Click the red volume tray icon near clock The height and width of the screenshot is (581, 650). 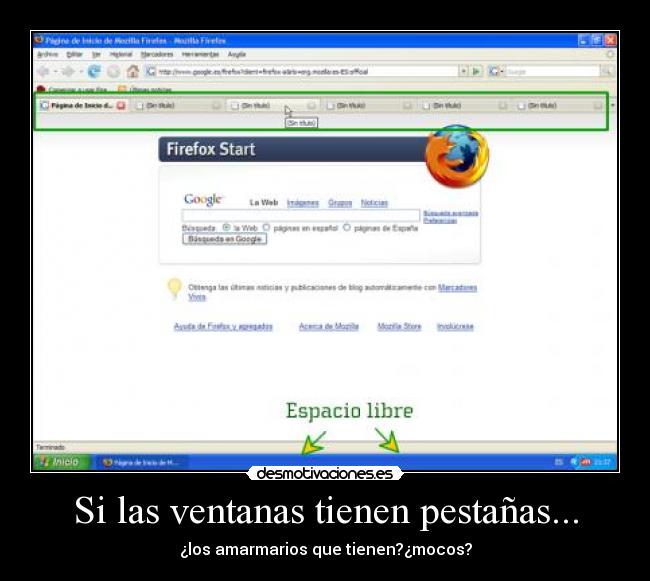pos(585,462)
